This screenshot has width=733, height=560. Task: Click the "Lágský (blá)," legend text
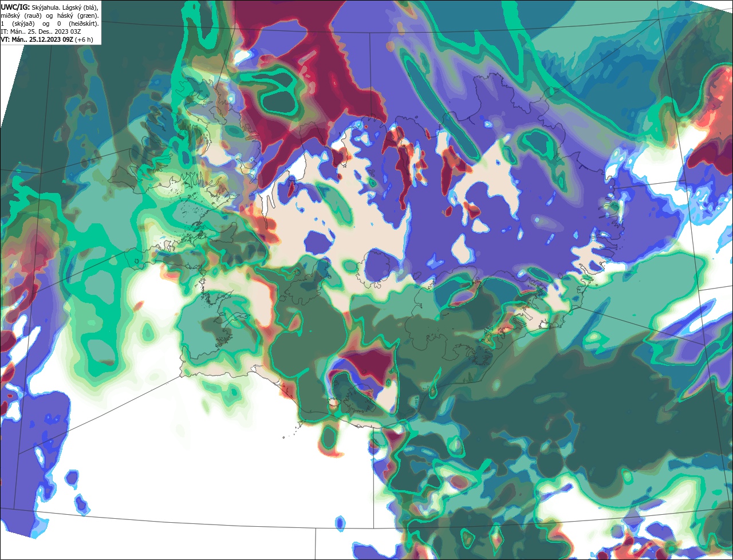(80, 8)
